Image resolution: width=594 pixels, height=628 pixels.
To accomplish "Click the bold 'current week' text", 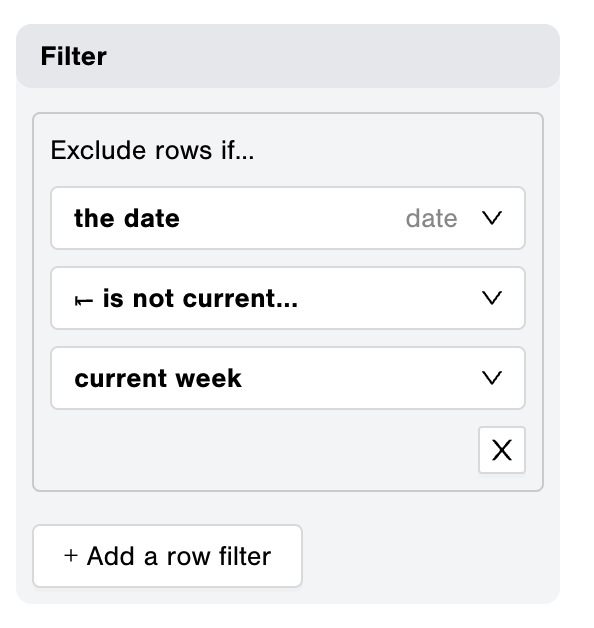I will point(158,378).
